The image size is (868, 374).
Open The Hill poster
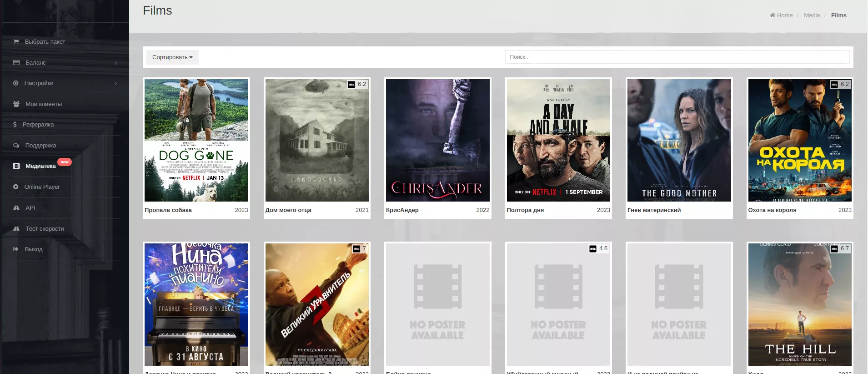(x=800, y=304)
